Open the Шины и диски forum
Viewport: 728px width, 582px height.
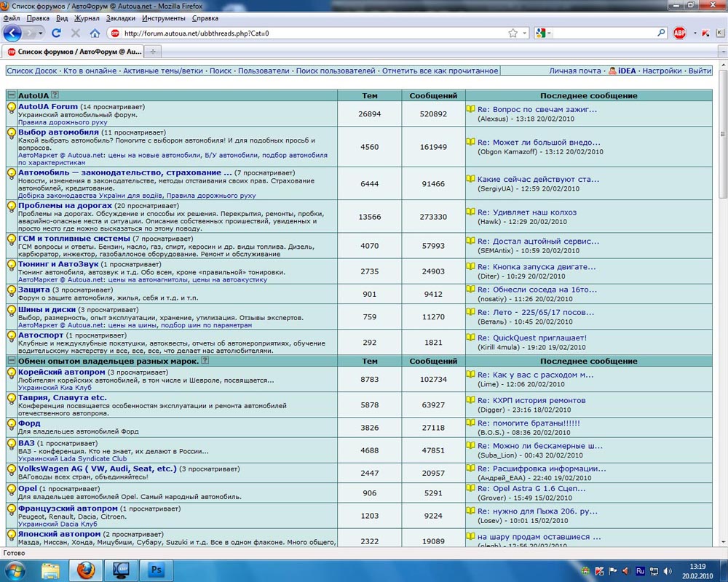click(x=47, y=309)
